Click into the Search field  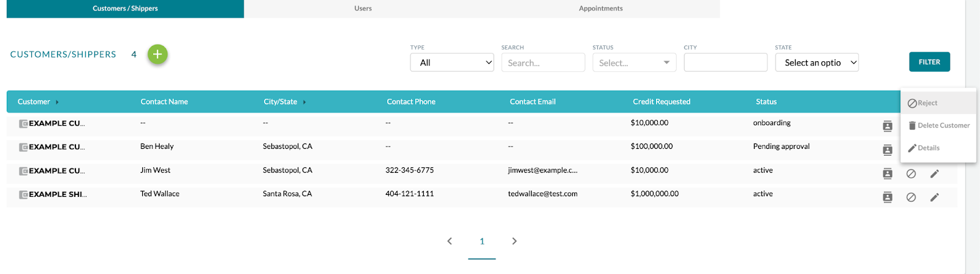click(x=543, y=63)
